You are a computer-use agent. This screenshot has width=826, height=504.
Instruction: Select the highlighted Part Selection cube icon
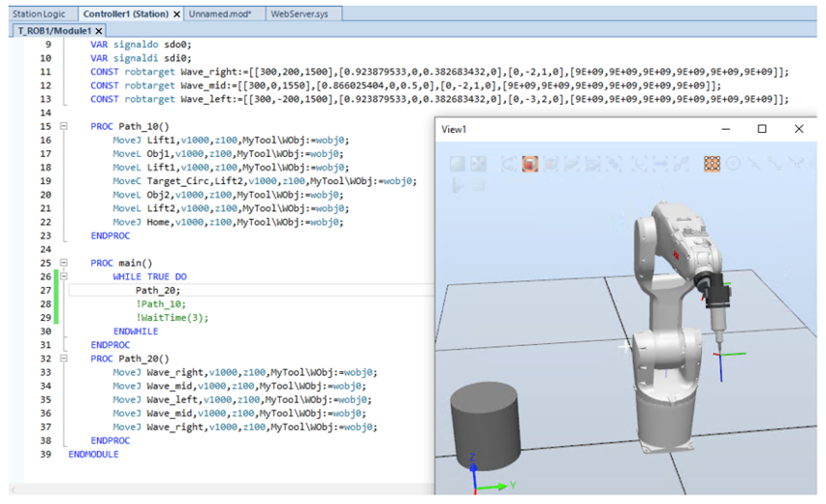[530, 164]
